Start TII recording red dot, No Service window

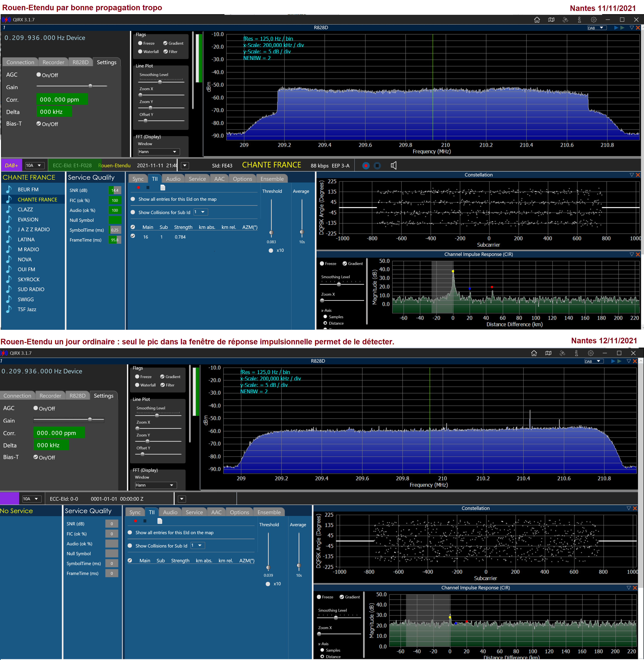[x=135, y=521]
